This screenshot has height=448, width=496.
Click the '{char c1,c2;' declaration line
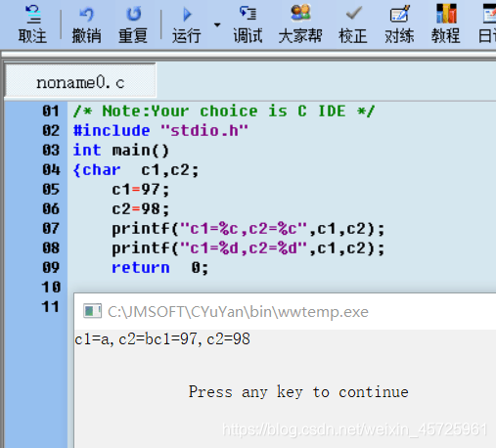pos(136,170)
